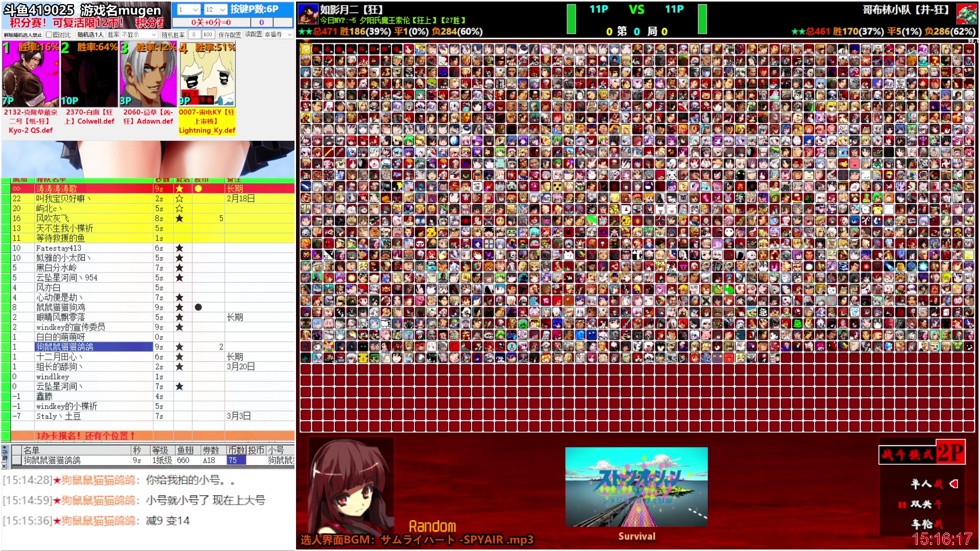Screen dimensions: 980x551
Task: Click the random win-rate maximum field showing 100
Action: 208,35
